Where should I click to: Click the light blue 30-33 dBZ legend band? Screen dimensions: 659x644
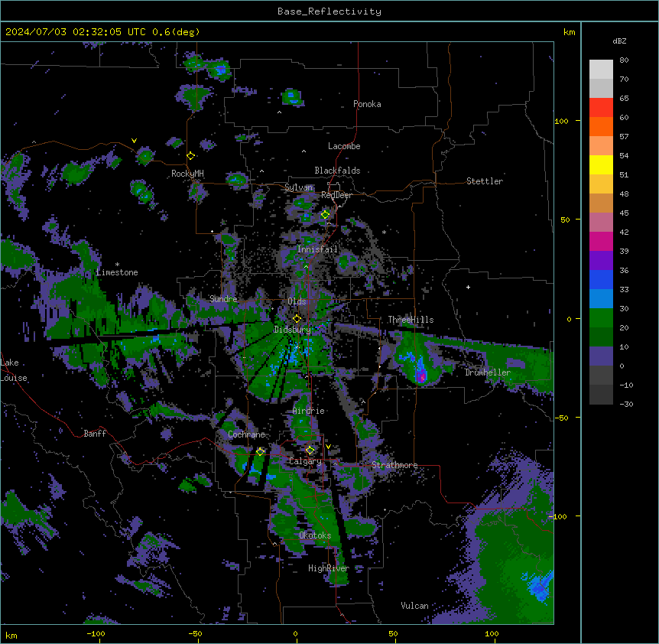coord(601,299)
